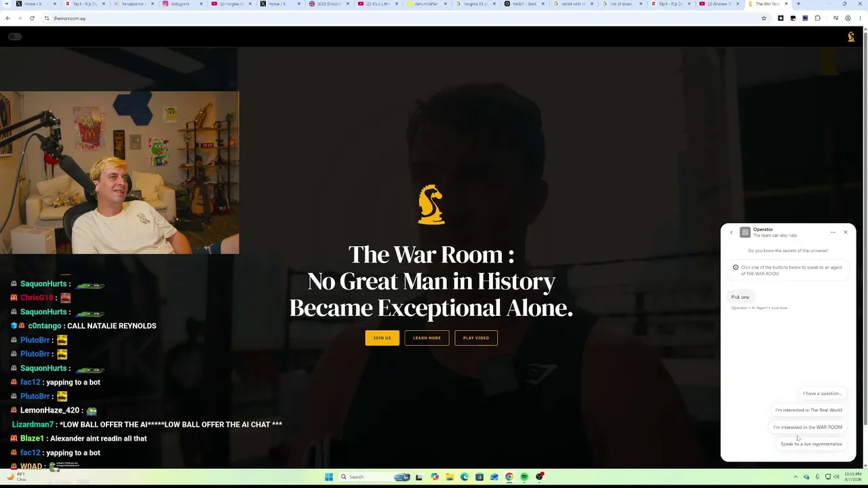Click the gold knight logo above headline
This screenshot has height=488, width=868.
(431, 205)
